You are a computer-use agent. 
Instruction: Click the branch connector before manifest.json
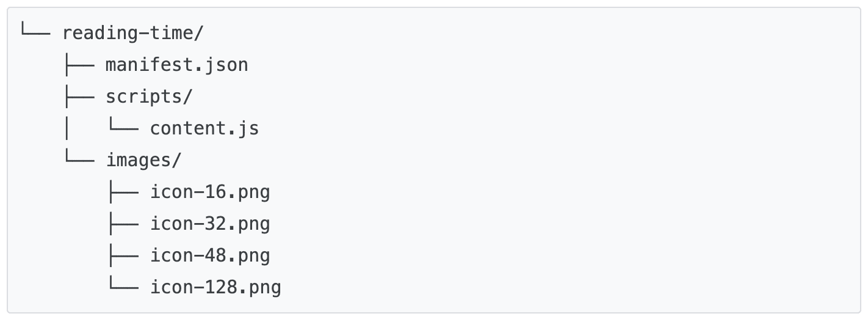point(78,65)
